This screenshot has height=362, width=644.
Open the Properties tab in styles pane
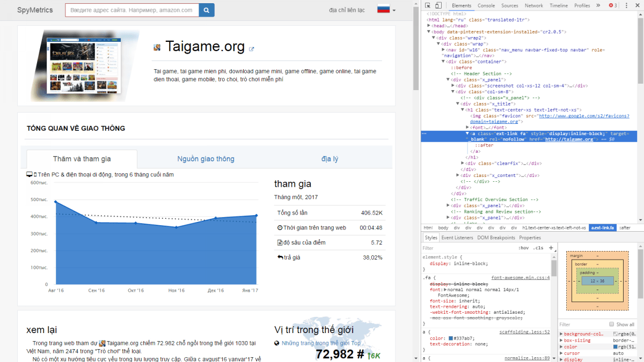530,238
